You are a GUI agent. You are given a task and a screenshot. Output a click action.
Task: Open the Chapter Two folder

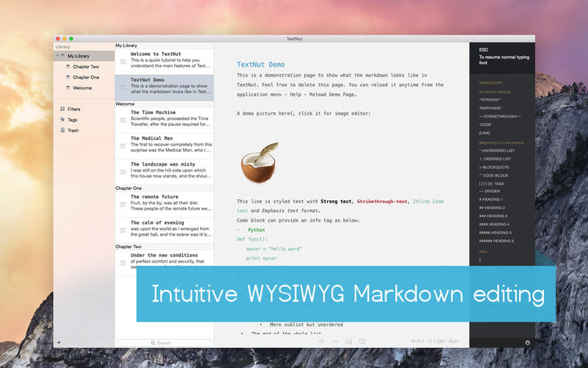(x=86, y=66)
